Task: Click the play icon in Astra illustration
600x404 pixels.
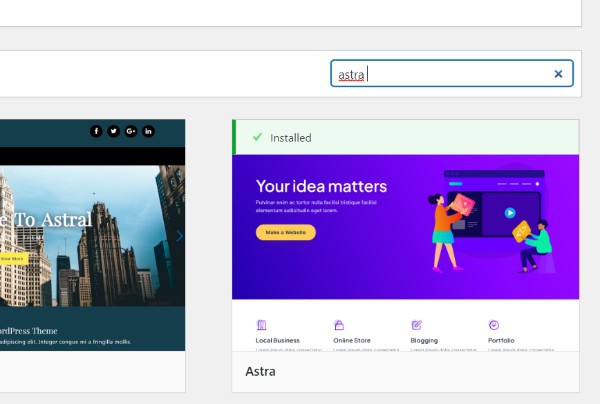Action: tap(510, 213)
